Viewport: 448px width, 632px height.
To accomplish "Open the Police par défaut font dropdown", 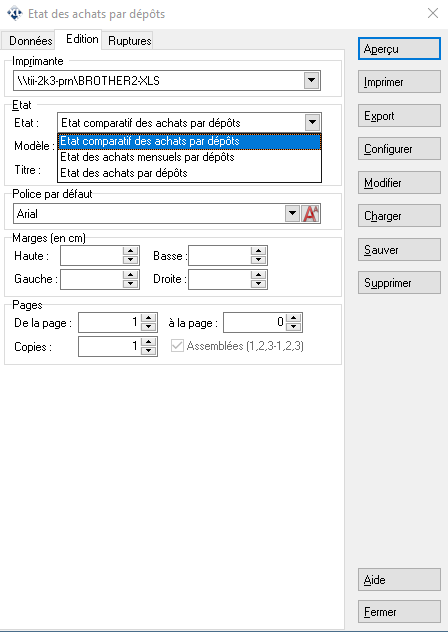I will pos(292,214).
